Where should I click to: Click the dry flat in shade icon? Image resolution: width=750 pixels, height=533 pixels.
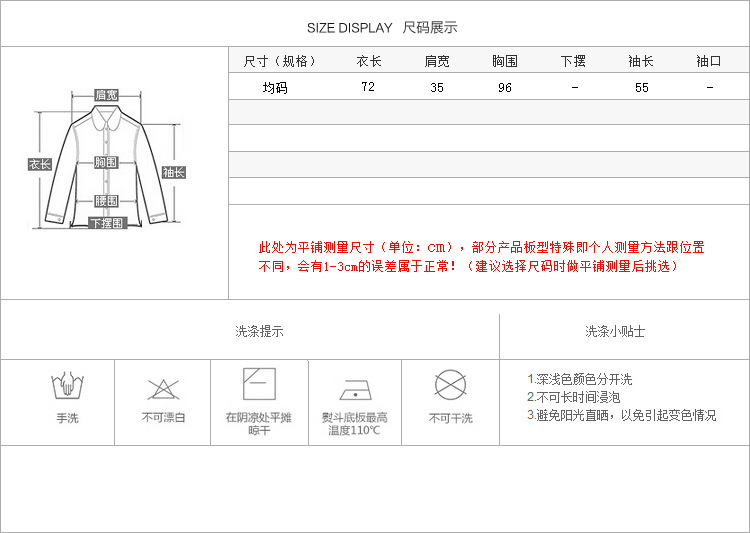(259, 384)
